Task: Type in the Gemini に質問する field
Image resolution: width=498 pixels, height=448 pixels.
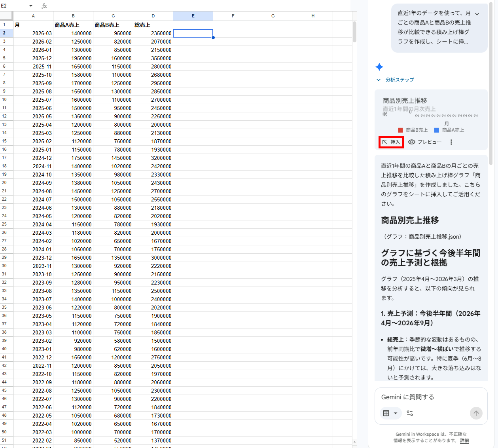Action: pyautogui.click(x=427, y=397)
